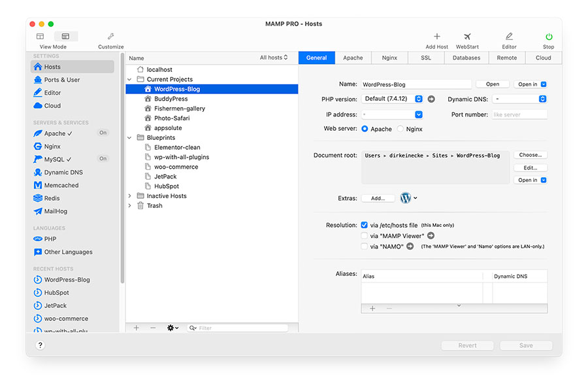Click the host list Filter search field
This screenshot has width=588, height=391.
pyautogui.click(x=238, y=328)
